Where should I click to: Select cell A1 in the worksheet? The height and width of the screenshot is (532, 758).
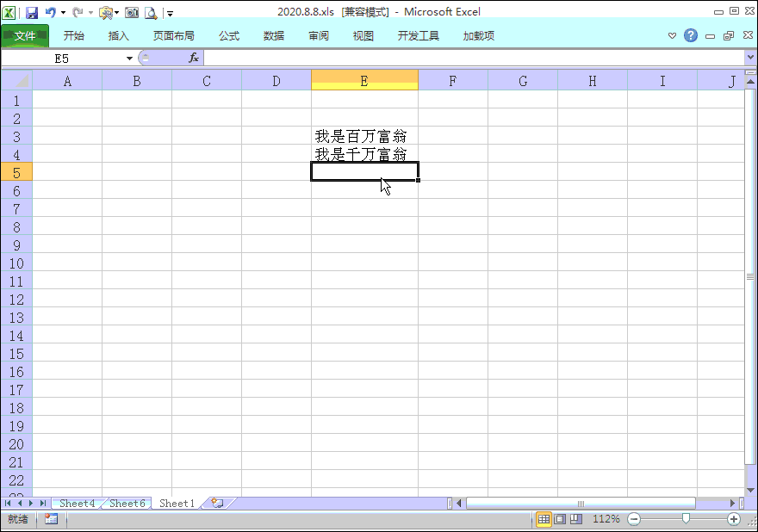67,100
